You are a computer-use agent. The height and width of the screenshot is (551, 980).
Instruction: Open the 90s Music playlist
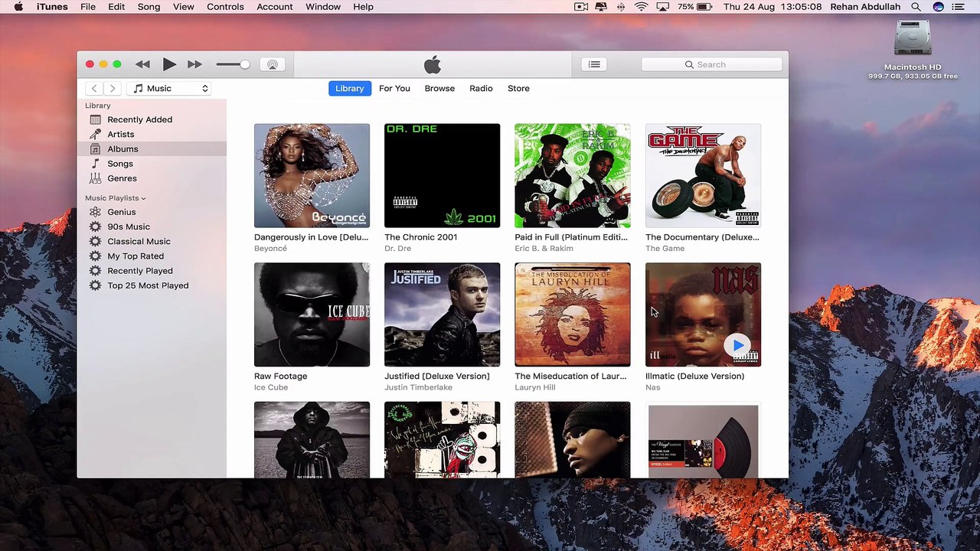coord(152,227)
